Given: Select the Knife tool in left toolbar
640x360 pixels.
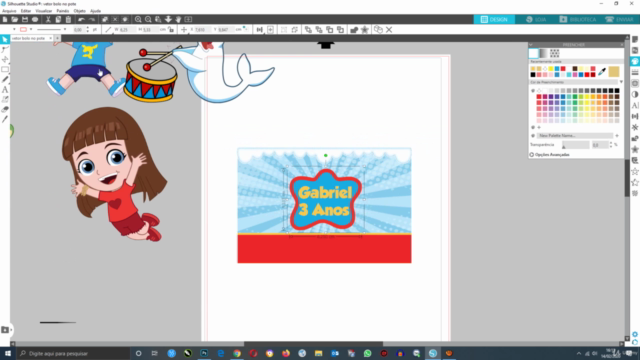Looking at the screenshot, I should click(x=5, y=119).
